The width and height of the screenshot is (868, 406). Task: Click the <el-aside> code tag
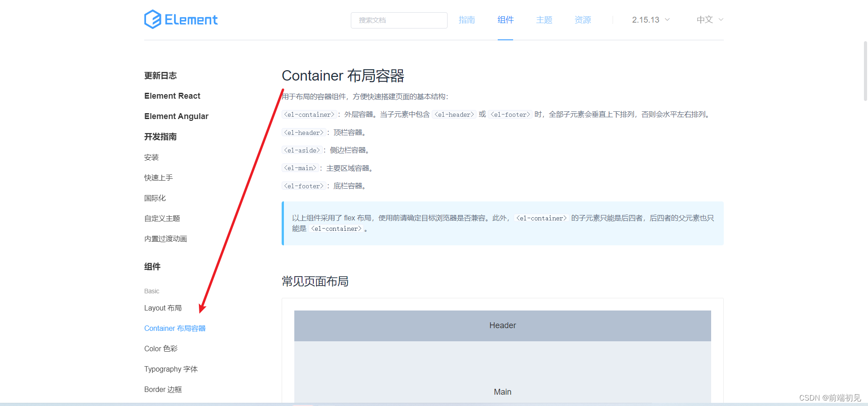pyautogui.click(x=302, y=150)
